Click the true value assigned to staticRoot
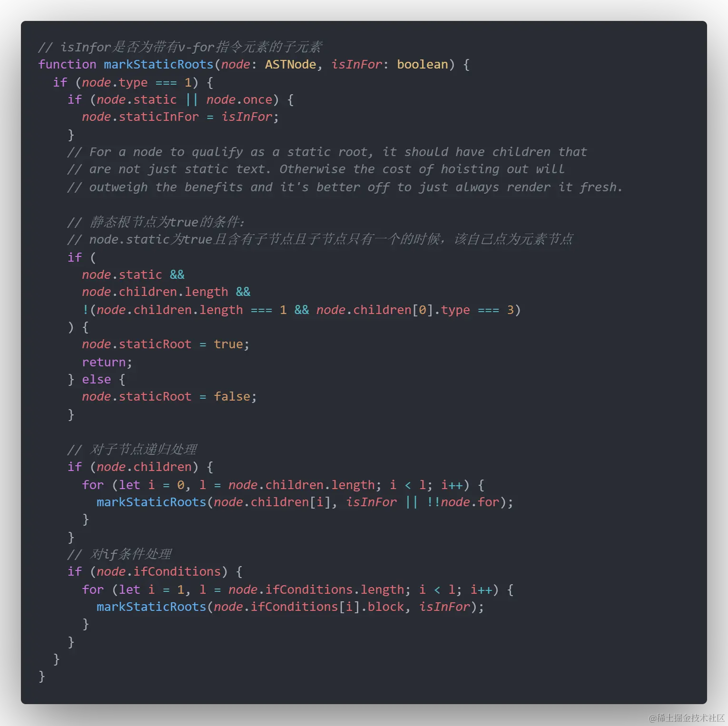This screenshot has height=726, width=728. point(228,344)
